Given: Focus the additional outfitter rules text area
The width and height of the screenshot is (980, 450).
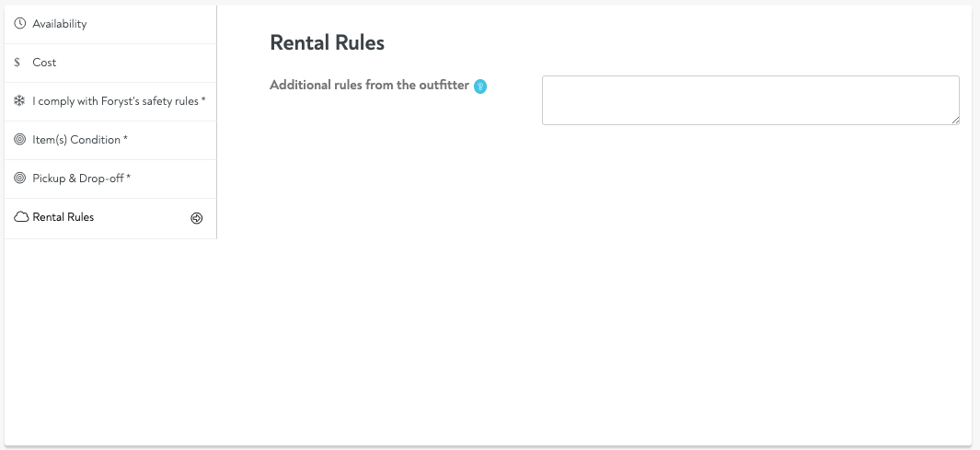Looking at the screenshot, I should pos(750,99).
